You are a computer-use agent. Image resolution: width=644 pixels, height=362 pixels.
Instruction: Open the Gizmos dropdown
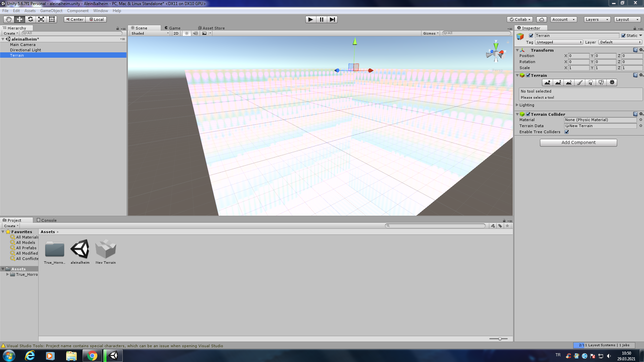click(x=431, y=33)
